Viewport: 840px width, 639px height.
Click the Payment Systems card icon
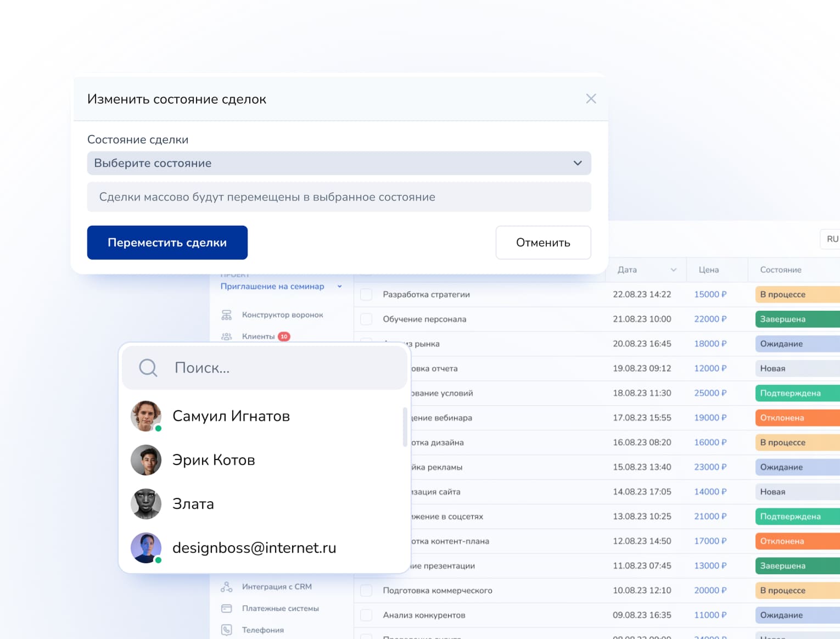click(226, 608)
